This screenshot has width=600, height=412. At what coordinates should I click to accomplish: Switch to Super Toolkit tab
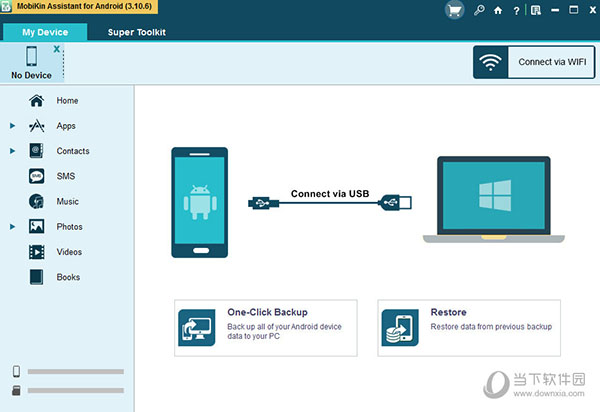[137, 32]
